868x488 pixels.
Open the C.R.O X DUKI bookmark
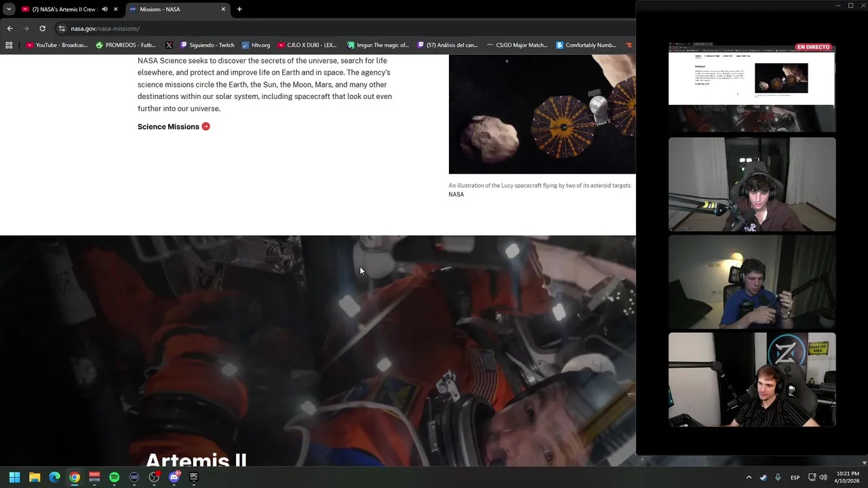pos(307,45)
